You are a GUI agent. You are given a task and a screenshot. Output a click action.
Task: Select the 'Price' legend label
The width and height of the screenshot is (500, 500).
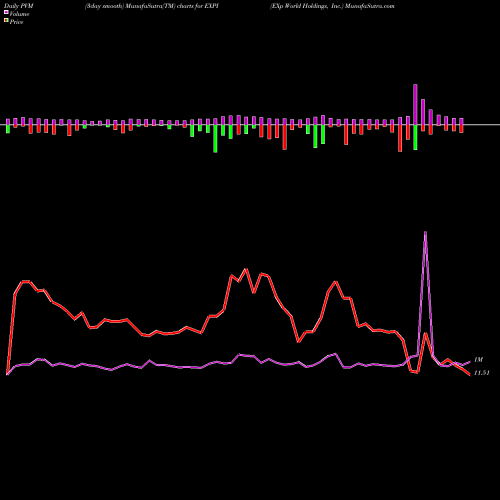coord(16,22)
